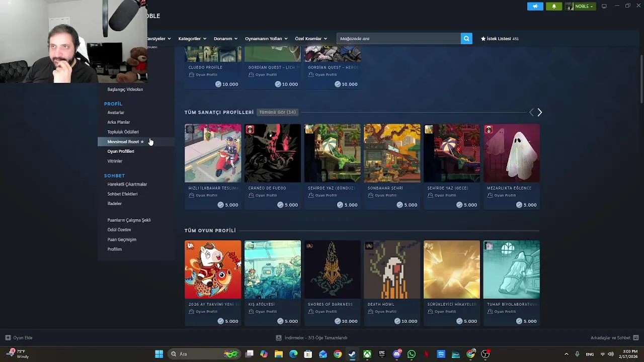
Task: Open Puanların Çalışma Şekli link
Action: (x=129, y=220)
